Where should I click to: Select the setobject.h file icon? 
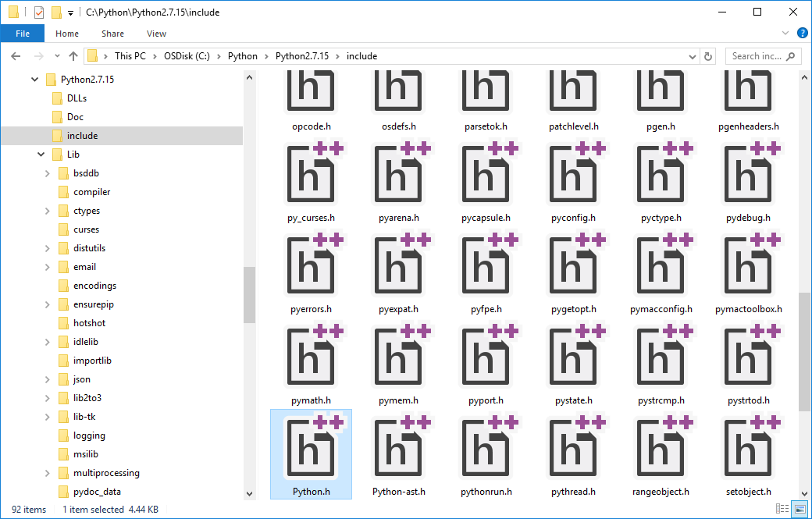748,448
